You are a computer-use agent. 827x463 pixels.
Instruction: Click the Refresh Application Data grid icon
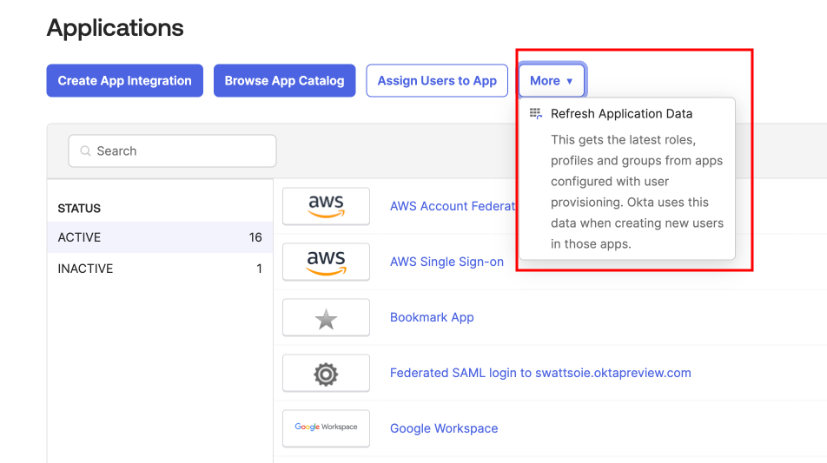coord(536,114)
